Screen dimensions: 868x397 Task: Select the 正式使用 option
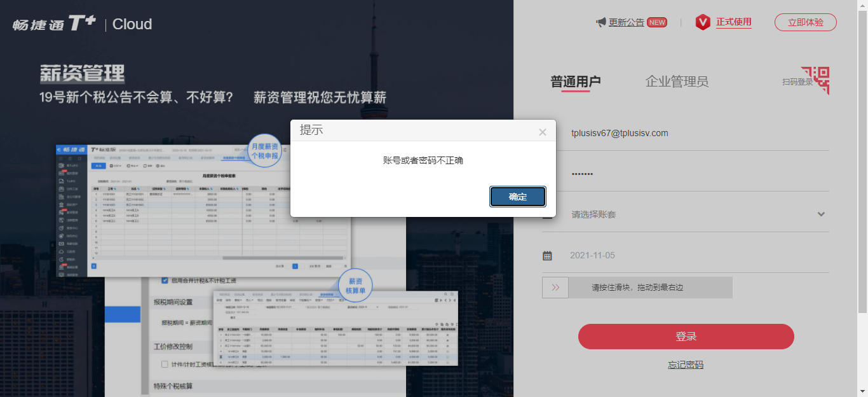tap(733, 22)
